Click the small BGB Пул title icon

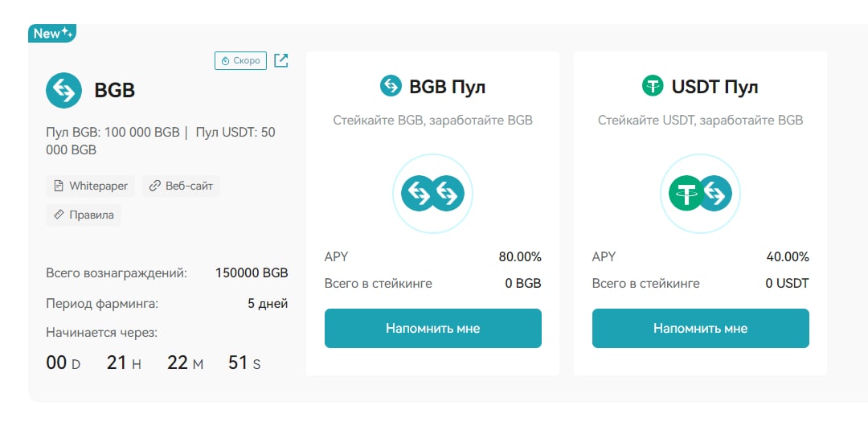(x=391, y=86)
